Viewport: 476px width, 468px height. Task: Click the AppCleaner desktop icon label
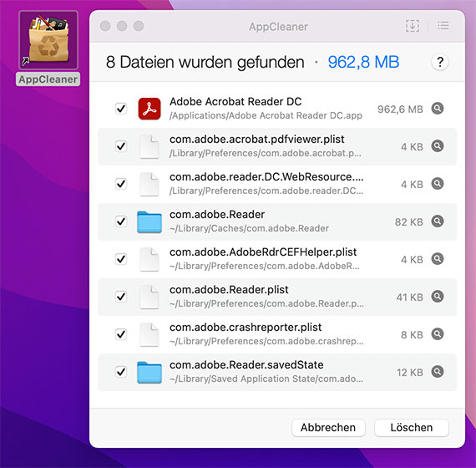click(48, 79)
